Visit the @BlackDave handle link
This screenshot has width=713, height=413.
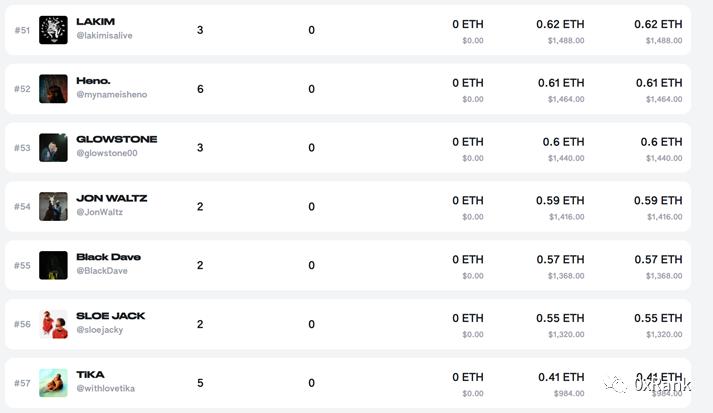pos(102,271)
